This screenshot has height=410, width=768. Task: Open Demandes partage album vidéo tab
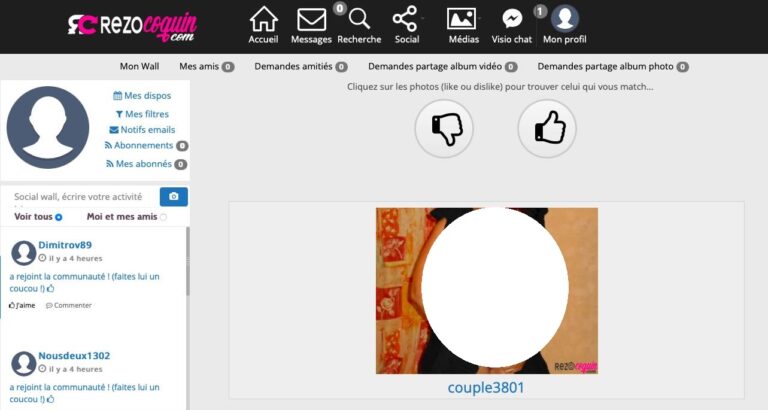click(x=442, y=66)
